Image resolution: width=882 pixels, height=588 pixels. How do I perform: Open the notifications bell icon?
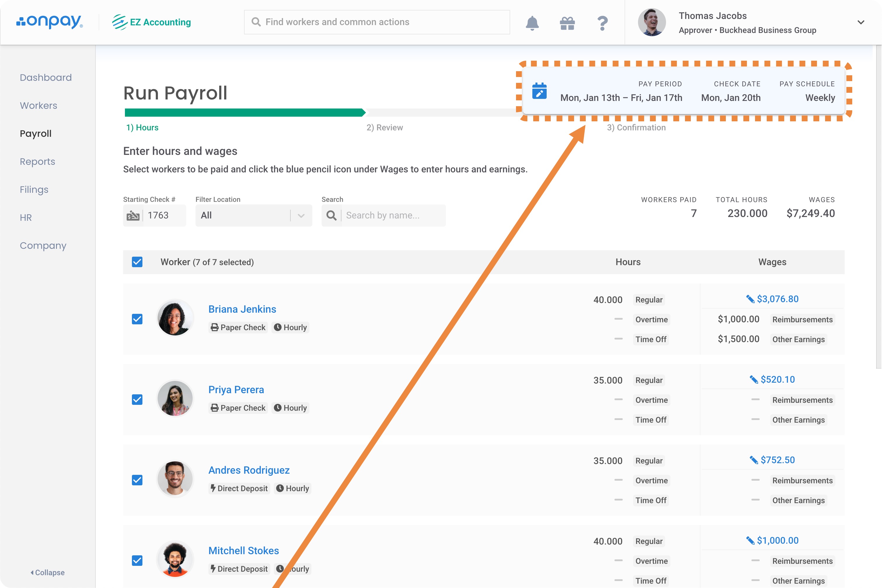coord(532,23)
